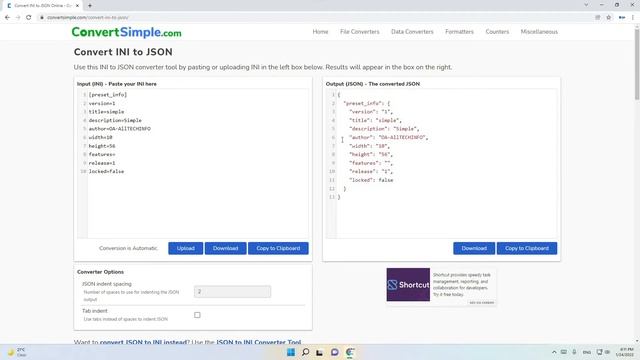
Task: Download the converted JSON output
Action: tap(474, 248)
